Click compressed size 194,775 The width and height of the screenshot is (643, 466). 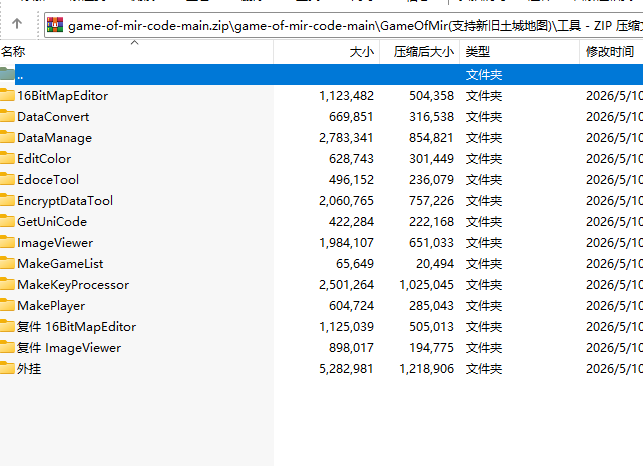431,348
